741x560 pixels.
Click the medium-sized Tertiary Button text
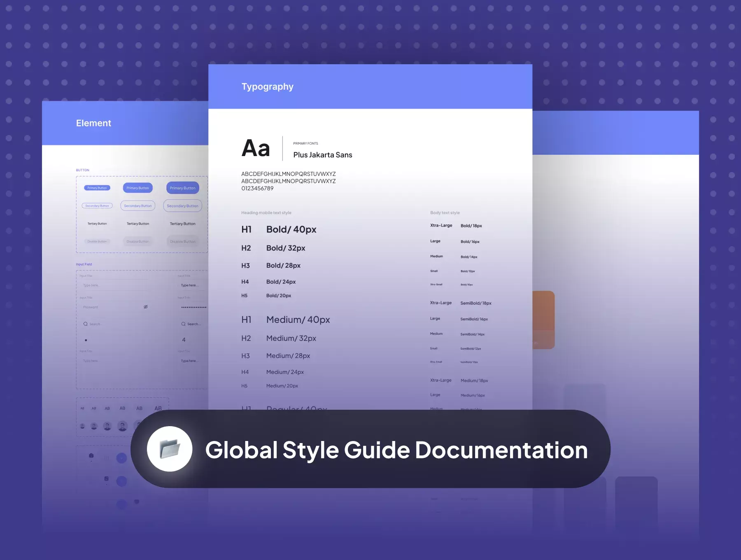click(x=138, y=224)
